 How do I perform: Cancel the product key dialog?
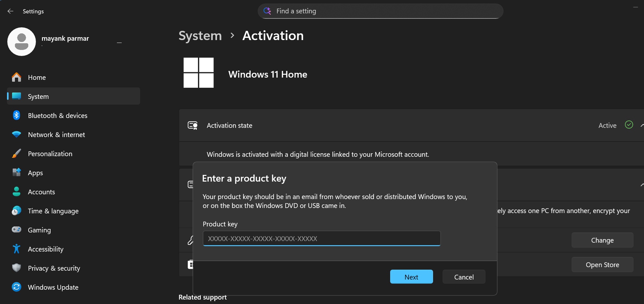[464, 277]
